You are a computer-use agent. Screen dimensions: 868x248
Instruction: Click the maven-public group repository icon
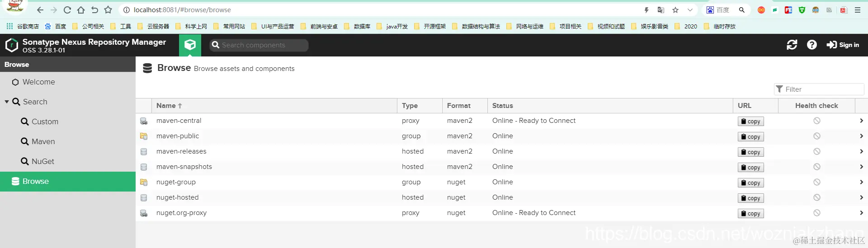pyautogui.click(x=144, y=136)
